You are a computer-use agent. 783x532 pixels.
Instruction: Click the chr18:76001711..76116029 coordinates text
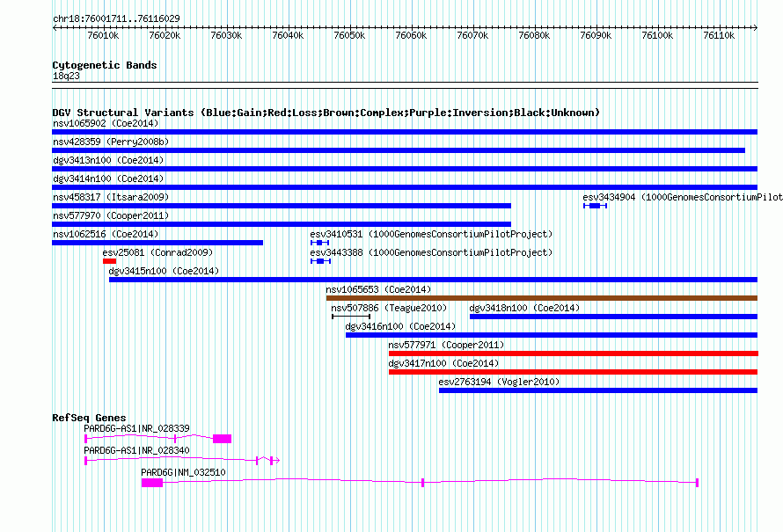116,18
